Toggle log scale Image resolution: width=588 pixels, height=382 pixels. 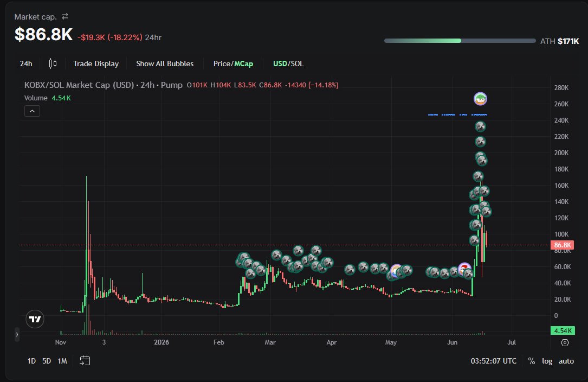click(547, 361)
